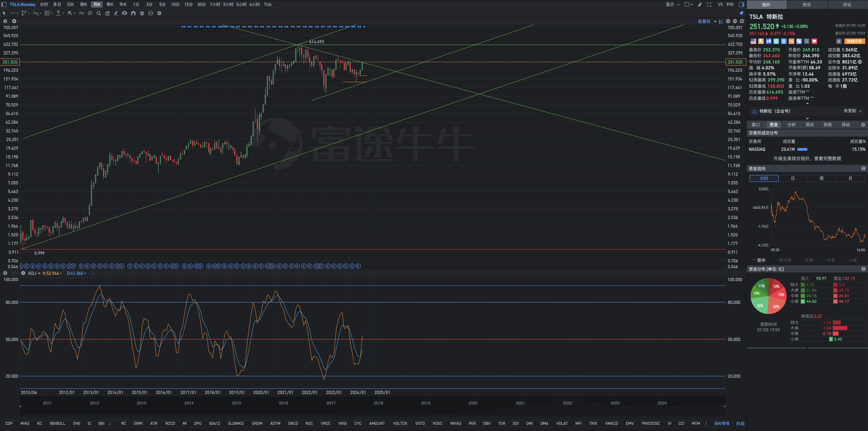The height and width of the screenshot is (431, 868).
Task: Expand the KDJ sub-chart panel
Action: [14, 273]
